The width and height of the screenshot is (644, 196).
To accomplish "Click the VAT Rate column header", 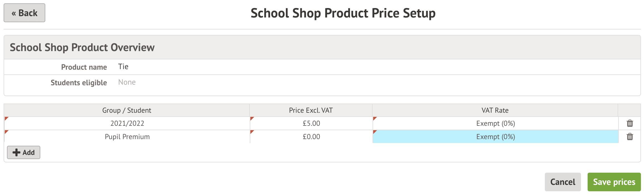I will pyautogui.click(x=495, y=110).
